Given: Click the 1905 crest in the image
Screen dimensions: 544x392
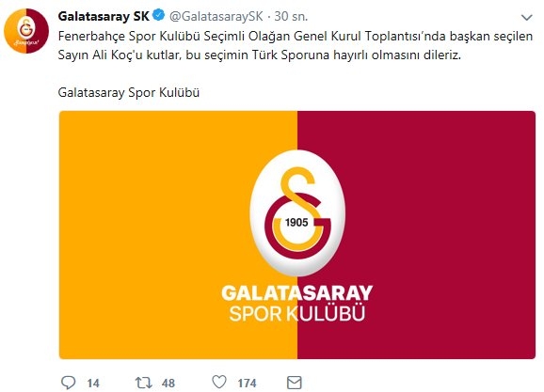Looking at the screenshot, I should click(297, 213).
